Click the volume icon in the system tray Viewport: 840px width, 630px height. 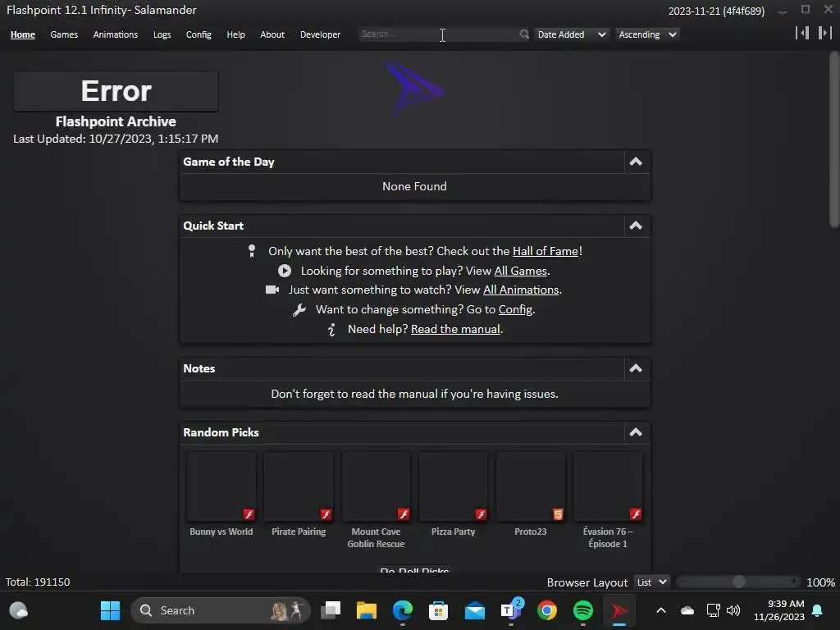point(733,610)
